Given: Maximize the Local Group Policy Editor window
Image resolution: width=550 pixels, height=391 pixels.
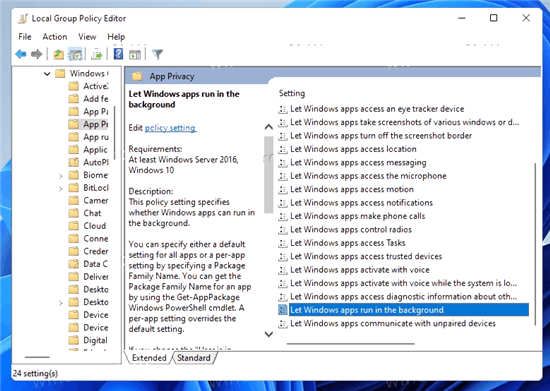Looking at the screenshot, I should pyautogui.click(x=494, y=18).
